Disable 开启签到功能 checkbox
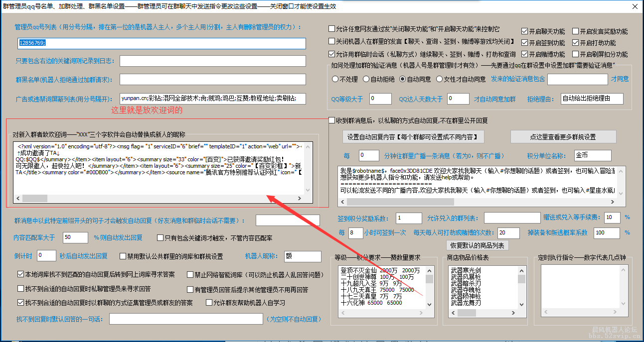Image resolution: width=644 pixels, height=342 pixels. pos(524,42)
